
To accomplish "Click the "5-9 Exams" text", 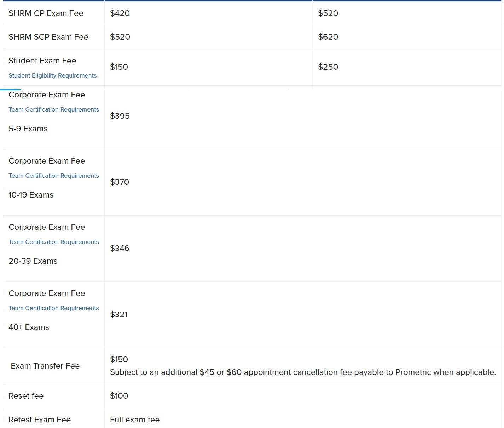I will [28, 129].
